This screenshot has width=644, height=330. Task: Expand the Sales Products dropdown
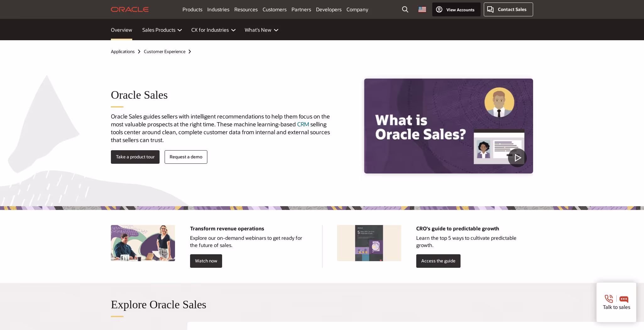click(x=162, y=30)
